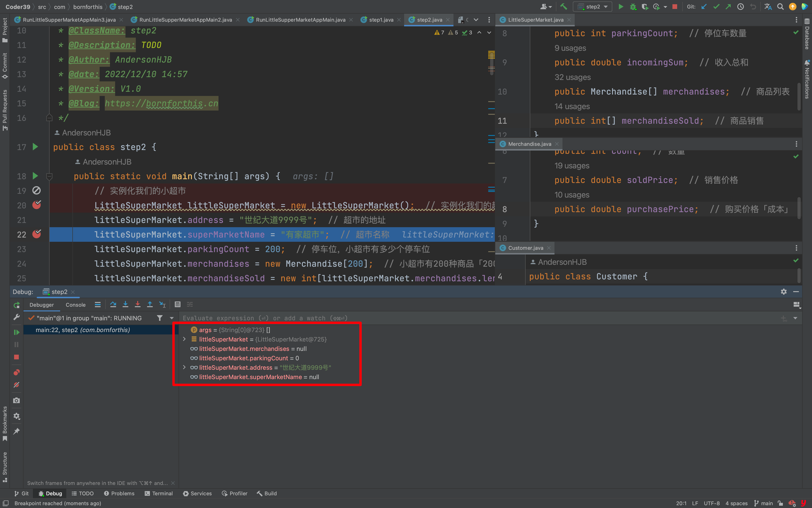Viewport: 812px width, 508px height.
Task: Open the step2 run configuration dropdown
Action: [x=593, y=7]
